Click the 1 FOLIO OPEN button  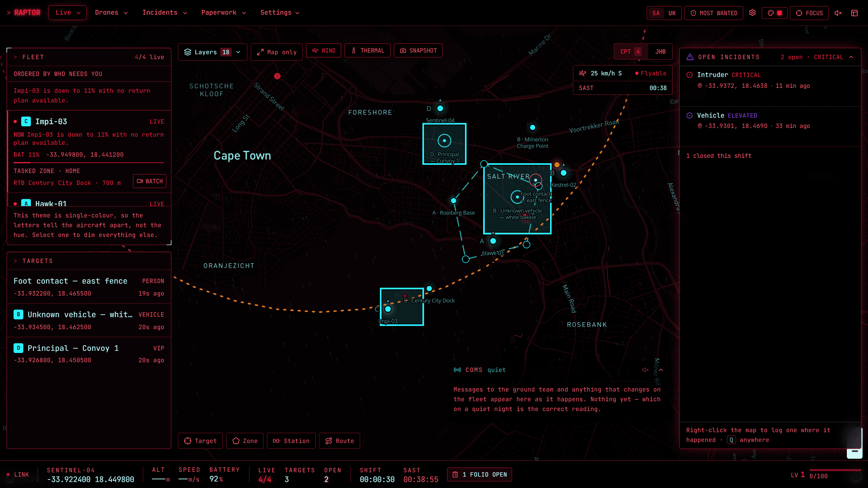coord(480,474)
